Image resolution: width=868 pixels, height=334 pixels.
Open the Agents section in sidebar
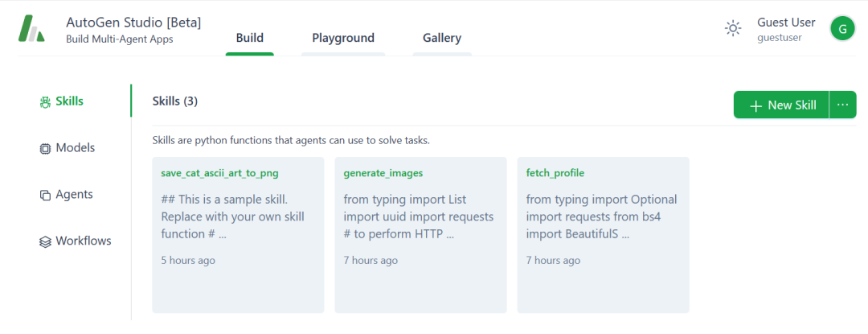[x=67, y=195]
